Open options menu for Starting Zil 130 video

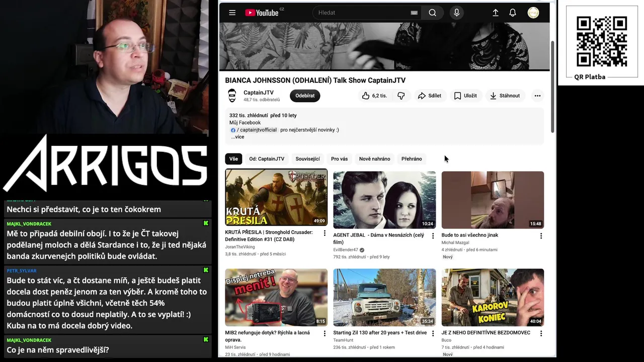(433, 333)
